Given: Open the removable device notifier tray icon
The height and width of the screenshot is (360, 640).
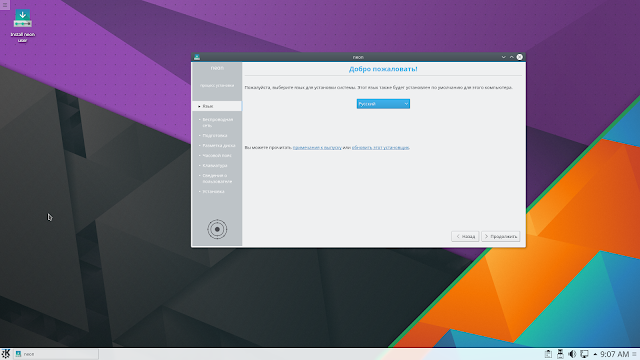Looking at the screenshot, I should click(560, 354).
